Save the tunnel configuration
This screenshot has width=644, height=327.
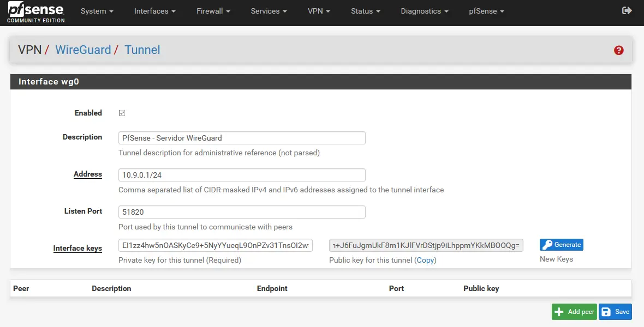tap(615, 312)
